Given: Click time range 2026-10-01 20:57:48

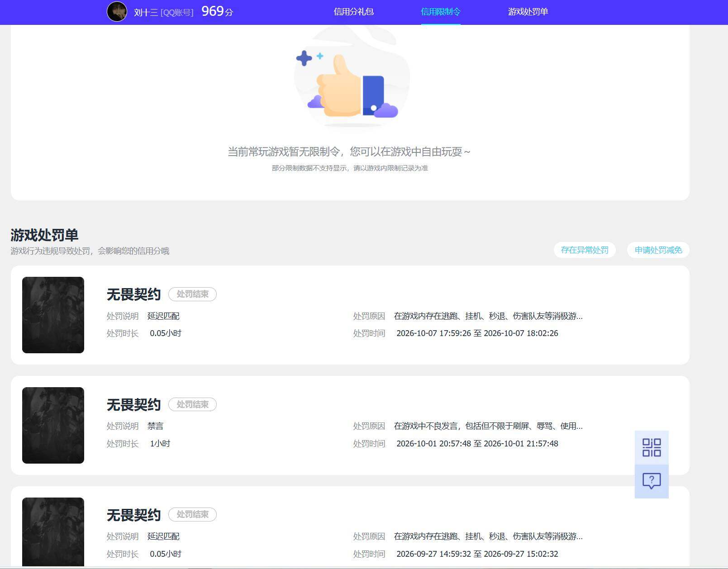Looking at the screenshot, I should [x=477, y=444].
